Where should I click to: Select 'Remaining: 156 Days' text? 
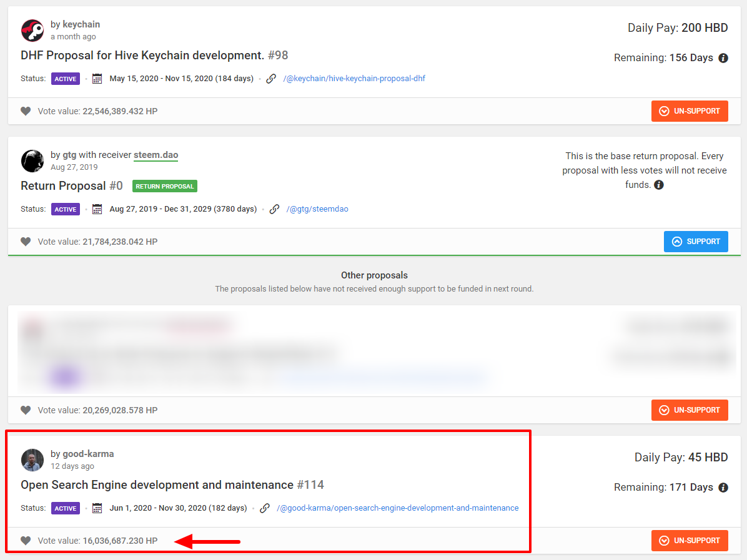tap(663, 57)
